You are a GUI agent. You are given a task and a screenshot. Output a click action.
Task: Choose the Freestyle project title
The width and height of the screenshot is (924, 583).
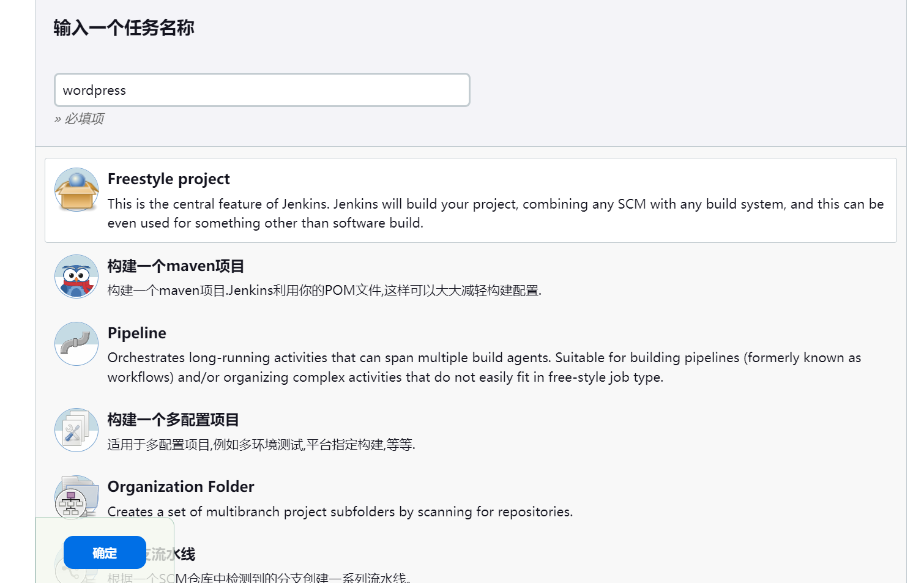[x=169, y=179]
